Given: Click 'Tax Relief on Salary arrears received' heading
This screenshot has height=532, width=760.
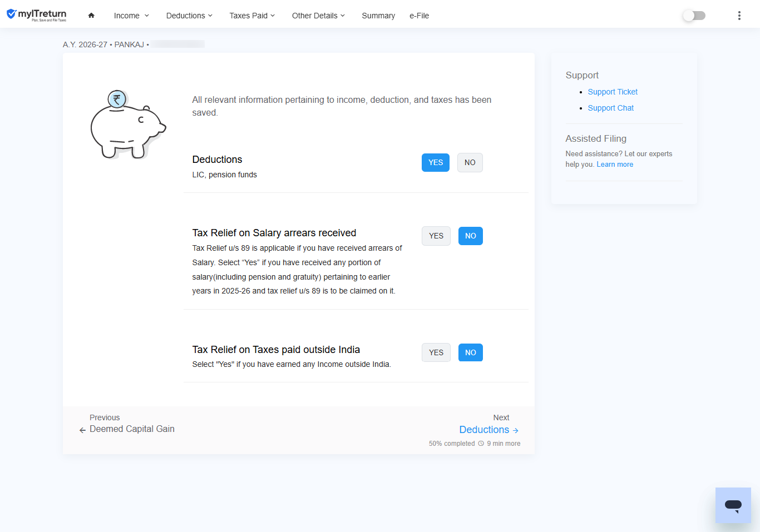Looking at the screenshot, I should 274,233.
